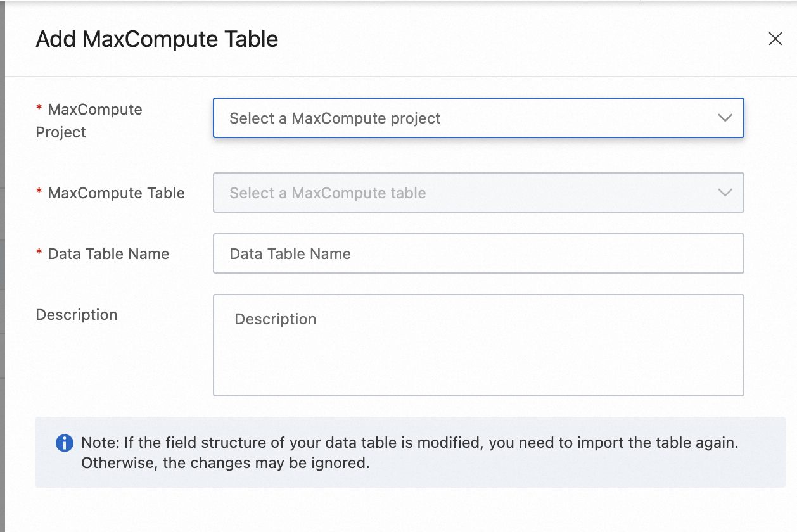Click the MaxCompute Table field label
Viewport: 797px width, 532px height.
(x=116, y=193)
